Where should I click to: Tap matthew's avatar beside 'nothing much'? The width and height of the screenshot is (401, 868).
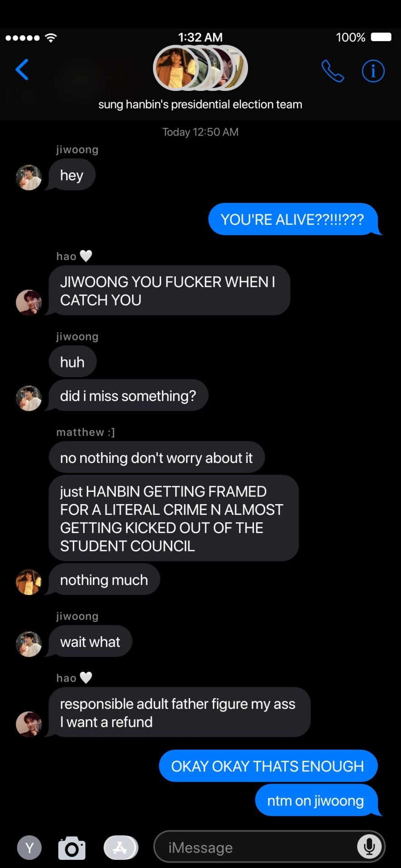(29, 582)
